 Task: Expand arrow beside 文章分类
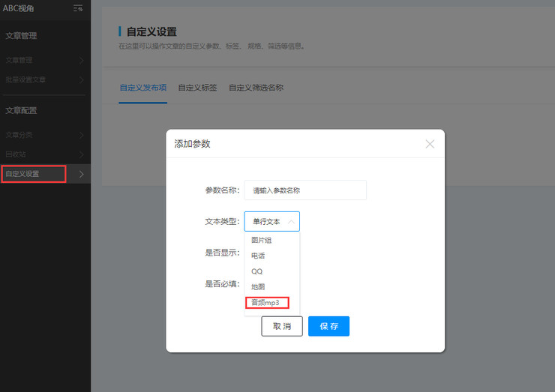click(82, 135)
